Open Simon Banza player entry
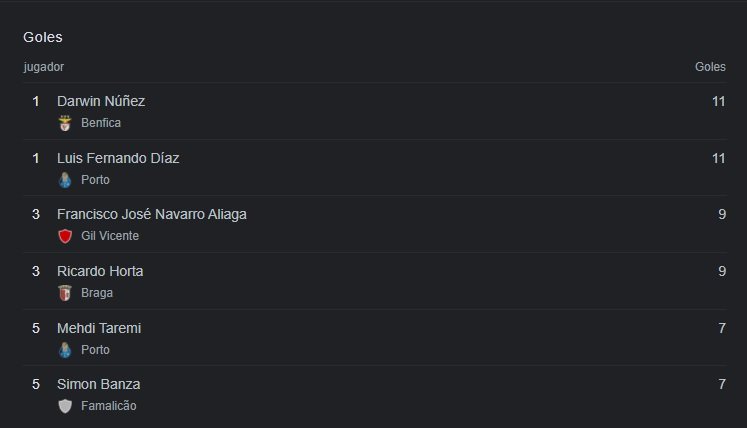This screenshot has width=747, height=428. pyautogui.click(x=98, y=384)
